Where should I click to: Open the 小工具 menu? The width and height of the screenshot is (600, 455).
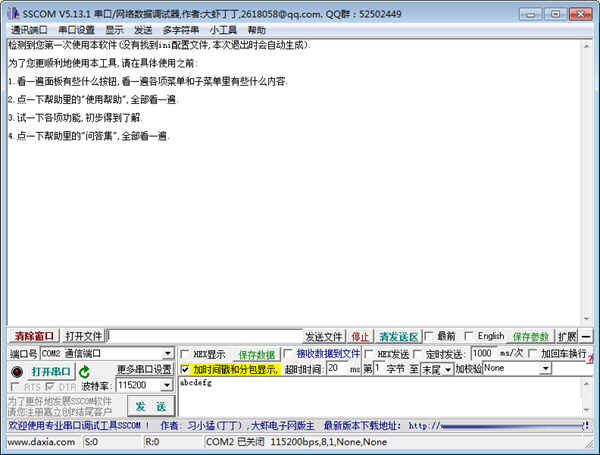[x=223, y=30]
